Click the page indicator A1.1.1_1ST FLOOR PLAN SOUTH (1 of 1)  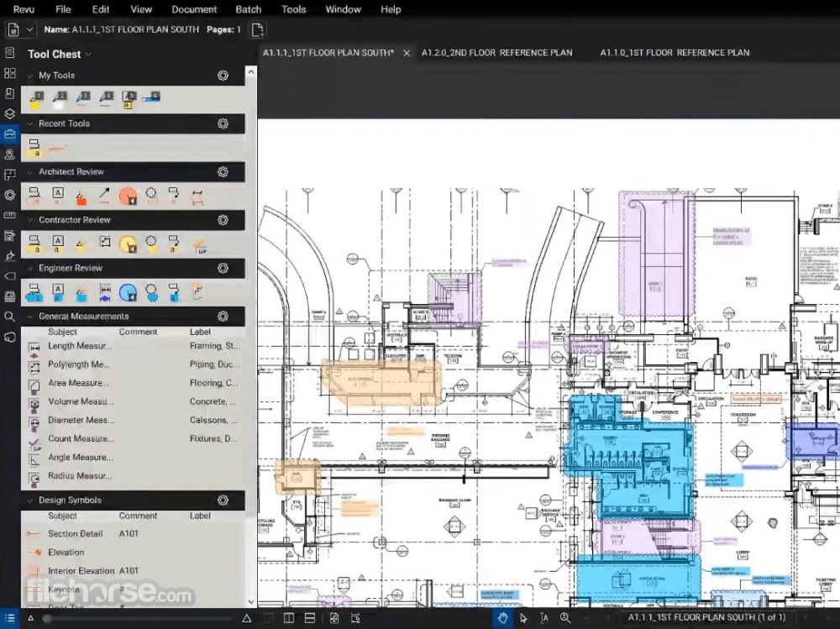pyautogui.click(x=706, y=618)
